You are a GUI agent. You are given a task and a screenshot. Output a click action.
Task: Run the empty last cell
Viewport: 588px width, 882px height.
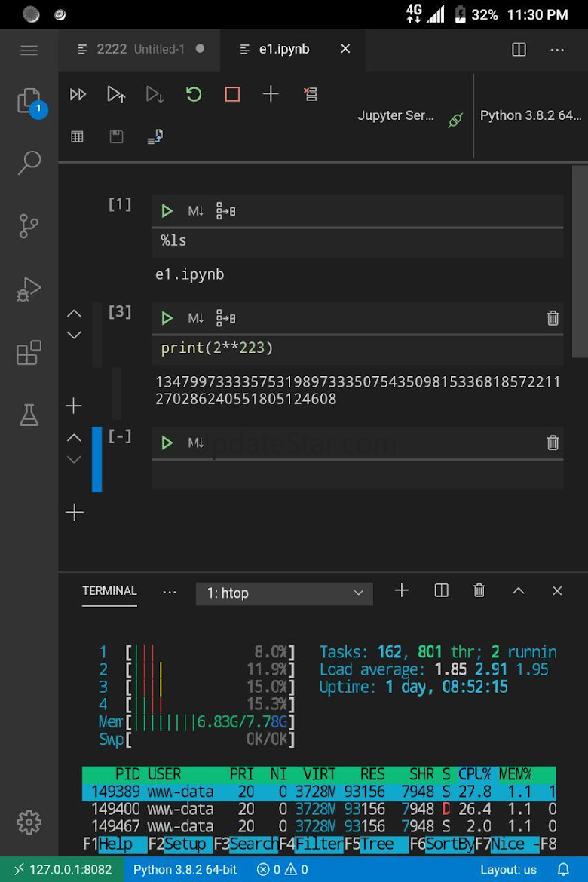[167, 443]
